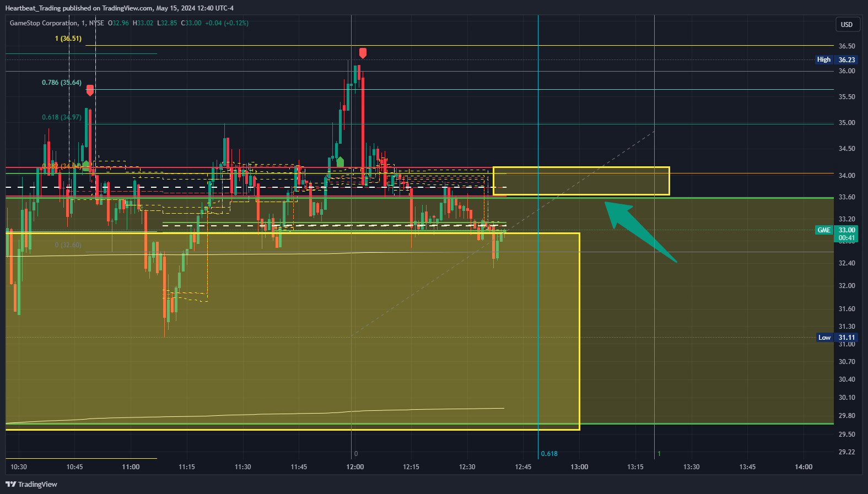Click the 29.50 price axis level

tap(847, 435)
